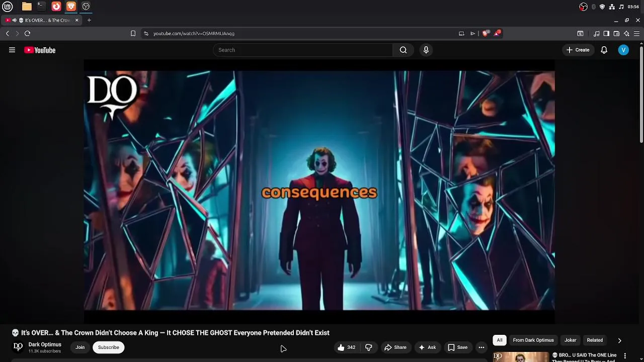This screenshot has height=362, width=644.
Task: Select the Joker filter chip
Action: point(570,340)
